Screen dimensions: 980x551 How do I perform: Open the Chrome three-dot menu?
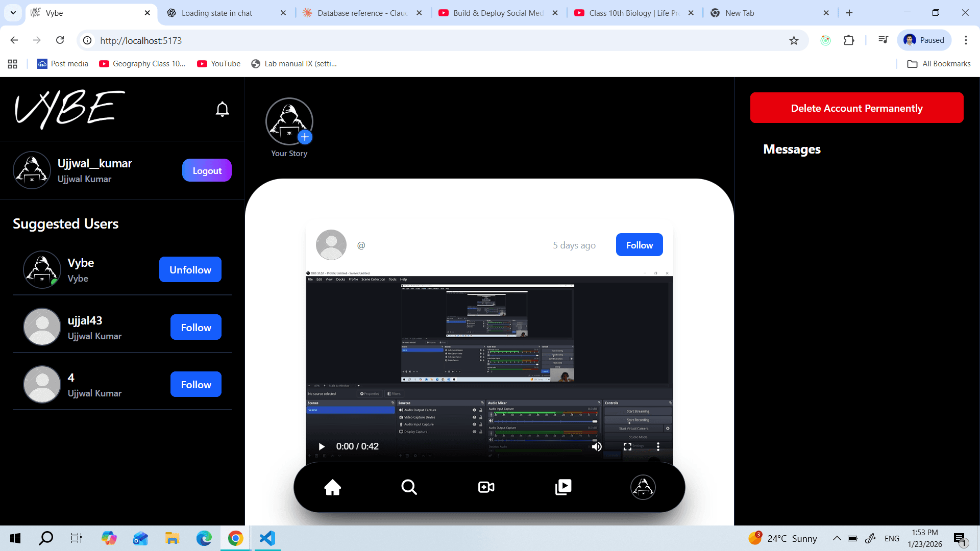966,40
